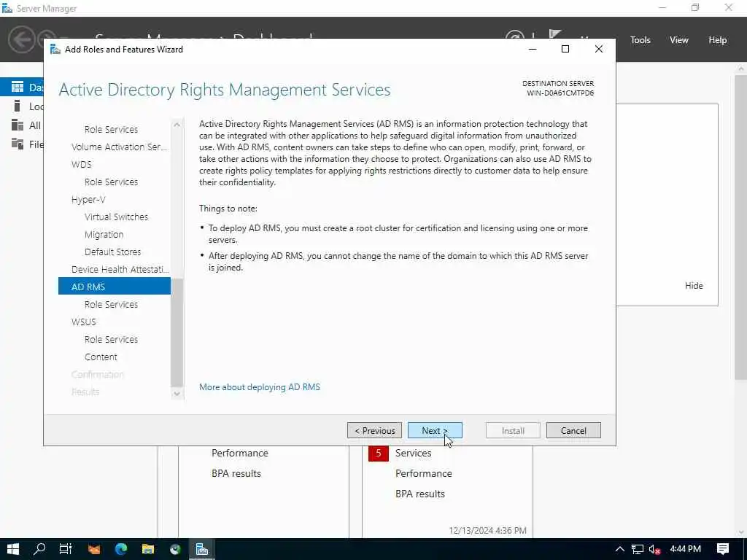Screen dimensions: 747x560
Task: Open Performance in the left server tile
Action: pos(239,453)
